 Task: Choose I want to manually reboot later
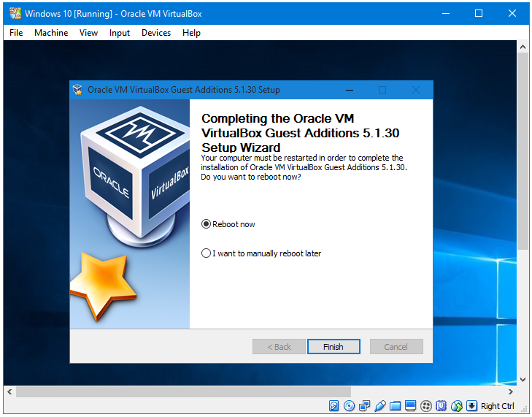(261, 253)
